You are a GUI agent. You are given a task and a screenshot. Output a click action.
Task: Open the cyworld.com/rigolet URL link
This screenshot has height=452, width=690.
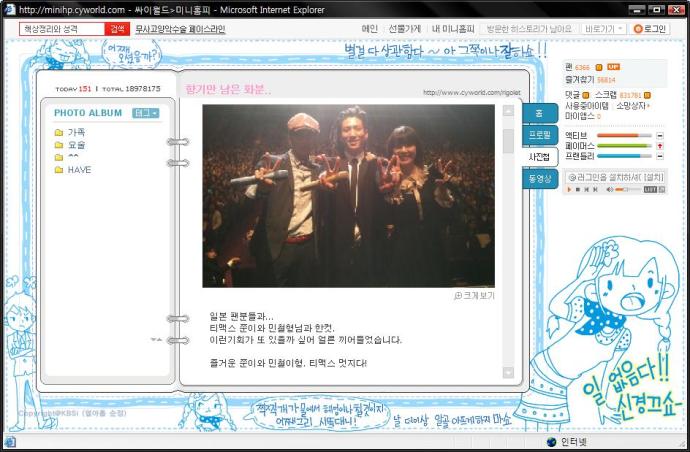pyautogui.click(x=472, y=92)
